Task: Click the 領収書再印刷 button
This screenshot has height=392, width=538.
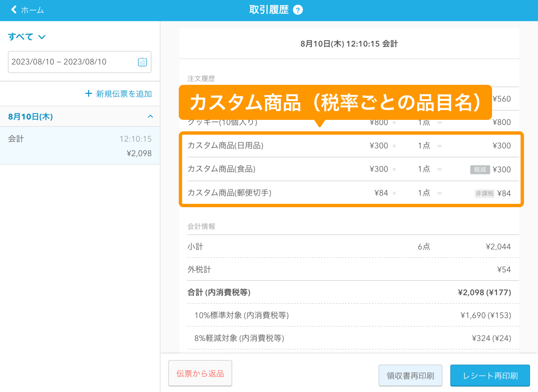Action: point(410,375)
